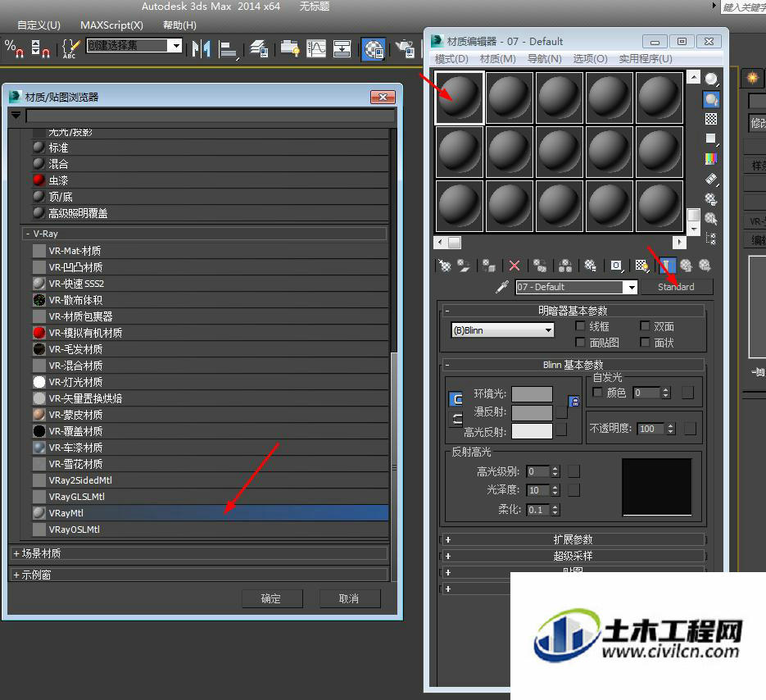Click the Go Forward to Sibling icon
This screenshot has width=766, height=700.
point(705,266)
